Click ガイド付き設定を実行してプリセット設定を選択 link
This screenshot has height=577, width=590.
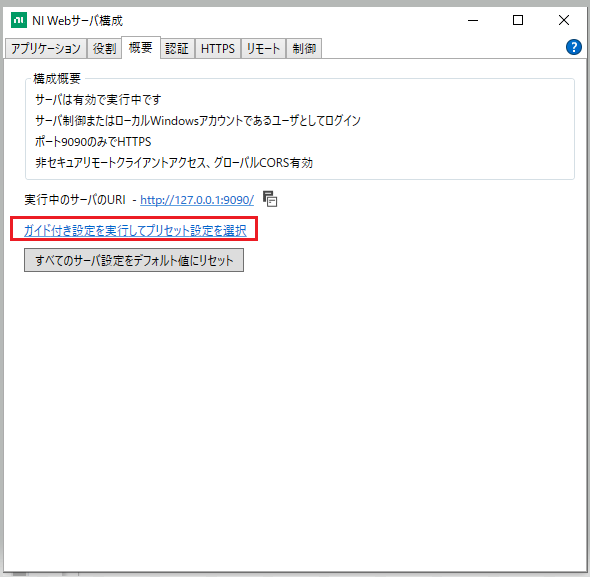tap(135, 230)
